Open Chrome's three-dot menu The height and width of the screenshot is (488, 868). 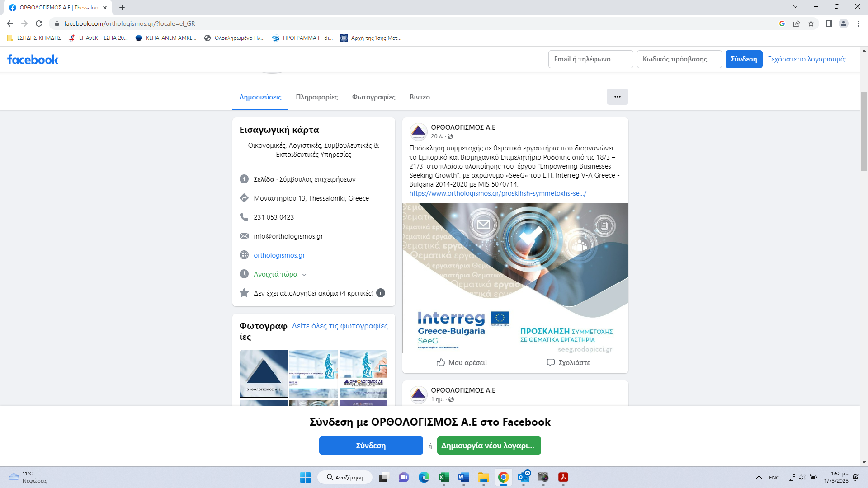tap(858, 23)
